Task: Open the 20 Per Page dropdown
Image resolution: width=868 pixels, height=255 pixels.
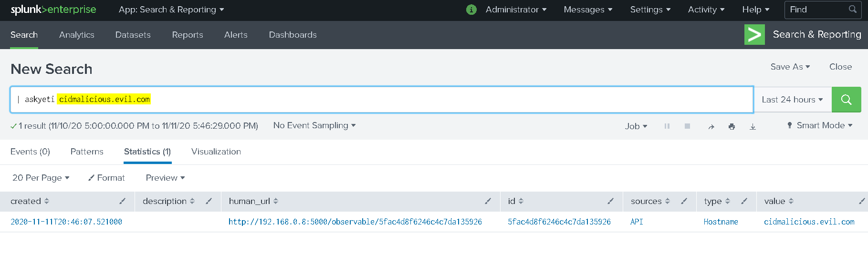Action: [41, 178]
